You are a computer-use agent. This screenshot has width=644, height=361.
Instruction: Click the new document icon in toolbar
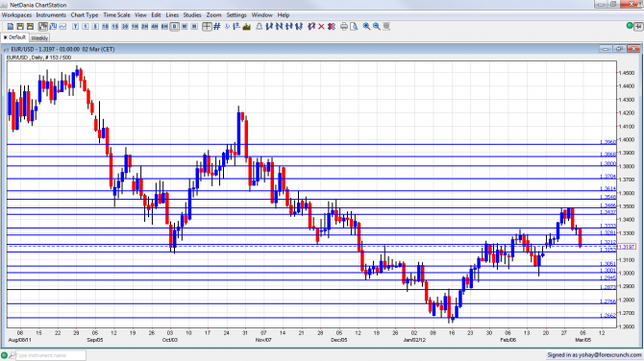pos(11,27)
